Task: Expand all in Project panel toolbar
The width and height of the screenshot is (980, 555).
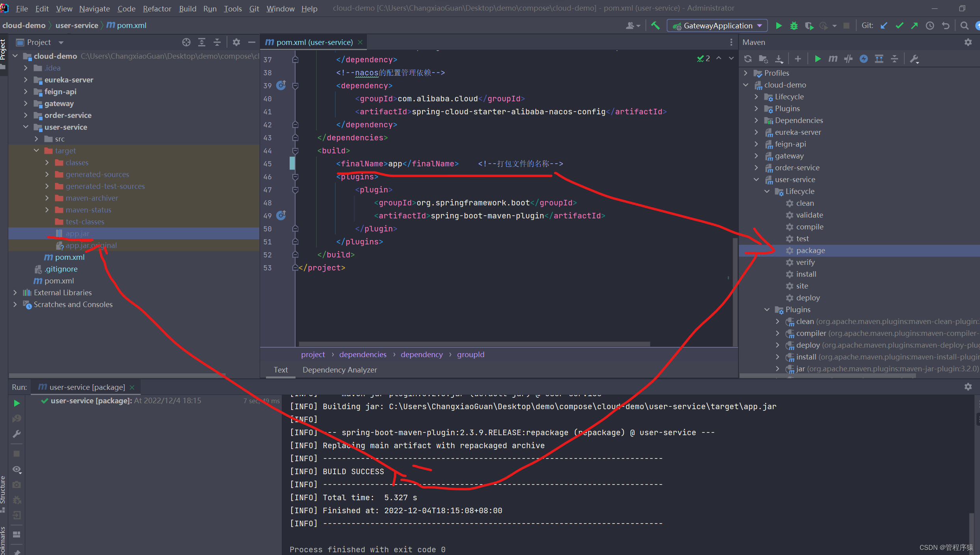Action: (x=202, y=42)
